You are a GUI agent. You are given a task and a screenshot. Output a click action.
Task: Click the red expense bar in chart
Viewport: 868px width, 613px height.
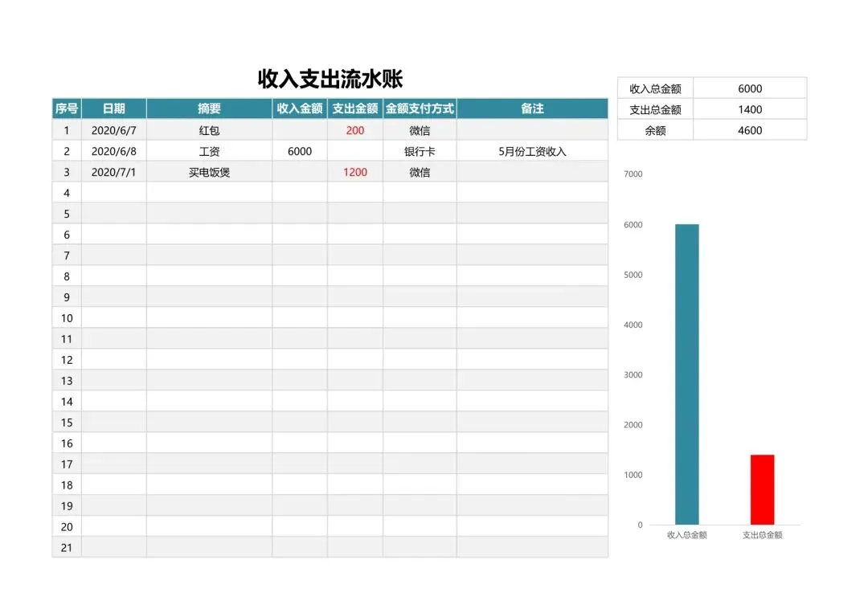tap(762, 489)
